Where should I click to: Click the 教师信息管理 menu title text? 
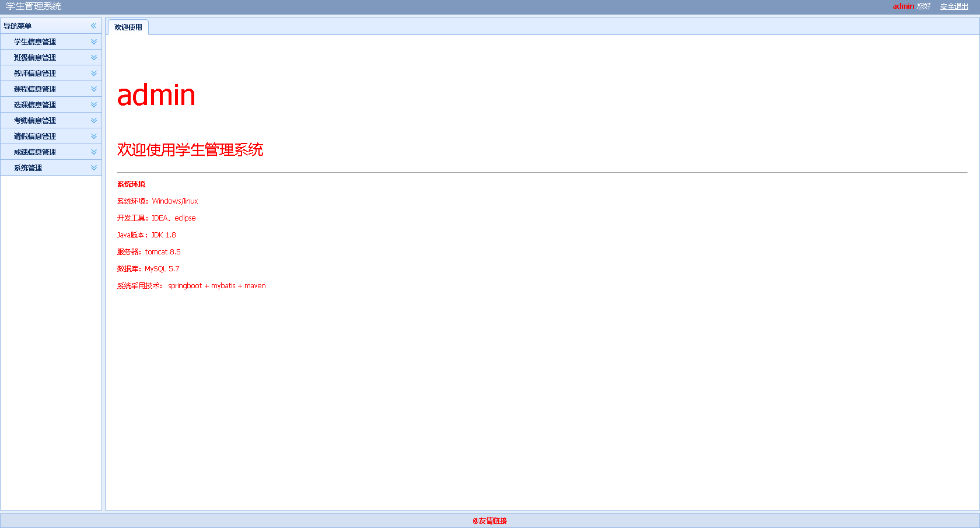[35, 74]
